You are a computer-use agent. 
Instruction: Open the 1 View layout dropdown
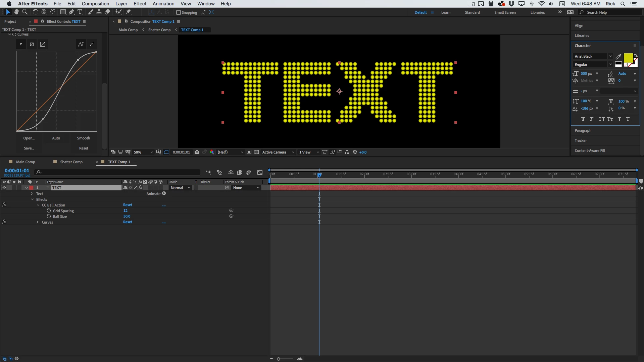[309, 152]
